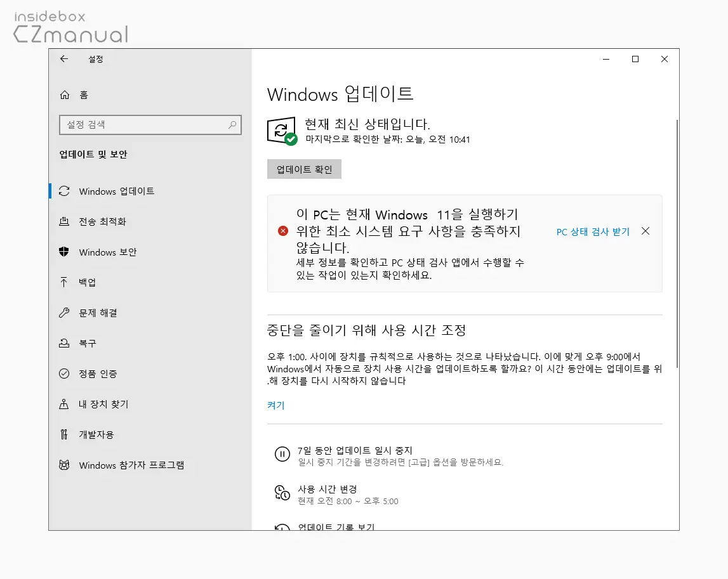Click the history icon for 업데이트 기록 보기
The image size is (728, 579).
[x=282, y=527]
